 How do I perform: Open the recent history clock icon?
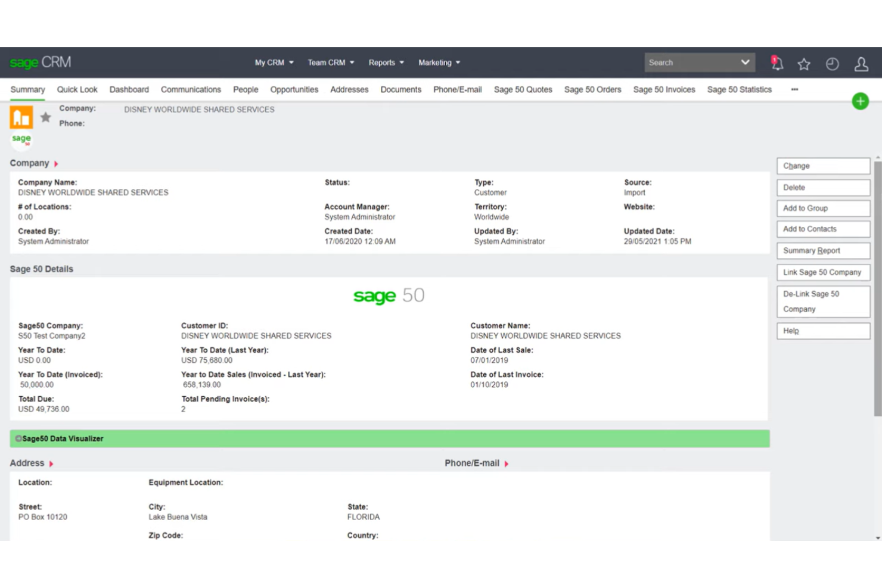[833, 64]
